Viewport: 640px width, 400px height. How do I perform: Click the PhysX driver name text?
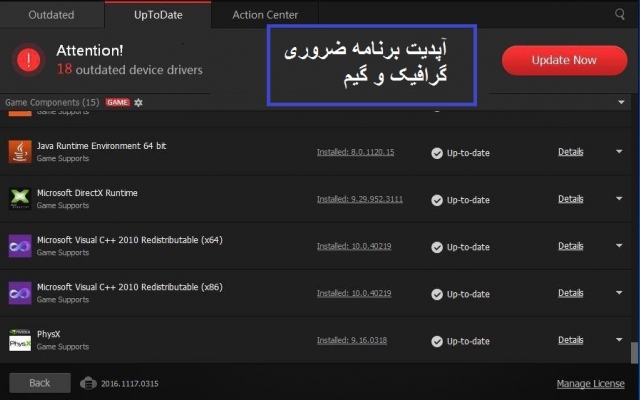pos(49,334)
